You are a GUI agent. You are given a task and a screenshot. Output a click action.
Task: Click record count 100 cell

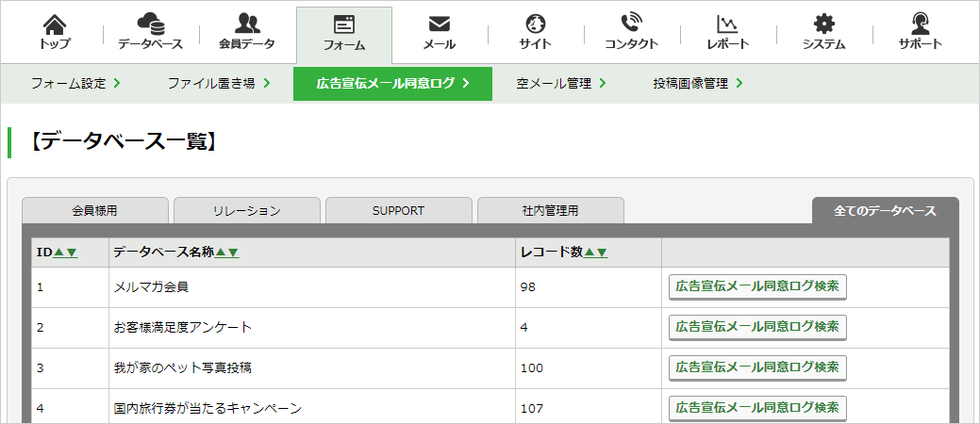pyautogui.click(x=589, y=367)
